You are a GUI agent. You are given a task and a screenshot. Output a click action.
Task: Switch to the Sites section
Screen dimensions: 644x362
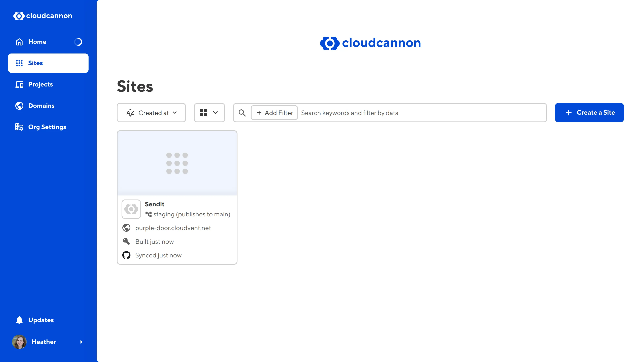[x=35, y=63]
